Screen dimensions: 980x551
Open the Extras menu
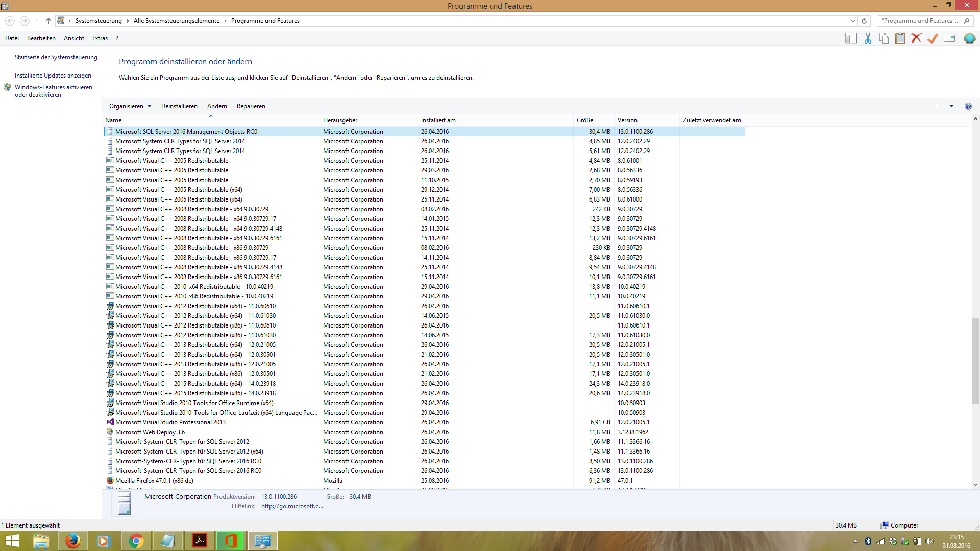100,38
